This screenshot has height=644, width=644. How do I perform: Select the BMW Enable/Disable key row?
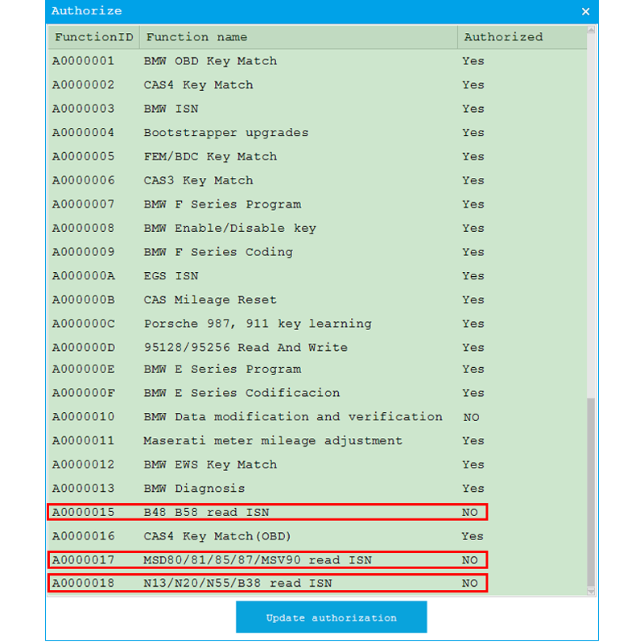(x=317, y=228)
